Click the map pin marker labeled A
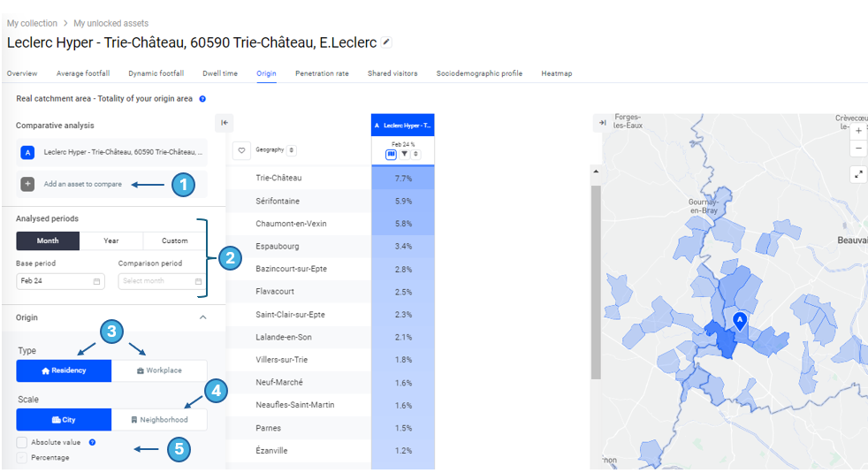 coord(740,321)
